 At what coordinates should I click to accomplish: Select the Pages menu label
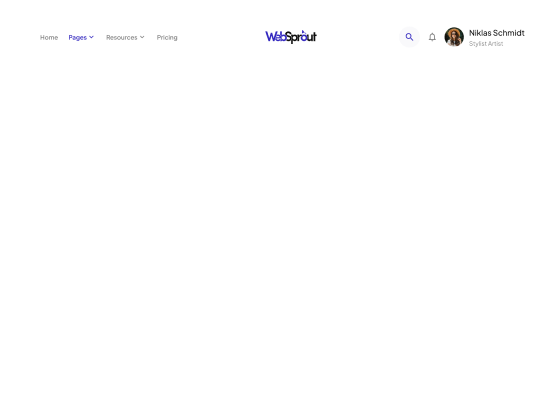78,38
